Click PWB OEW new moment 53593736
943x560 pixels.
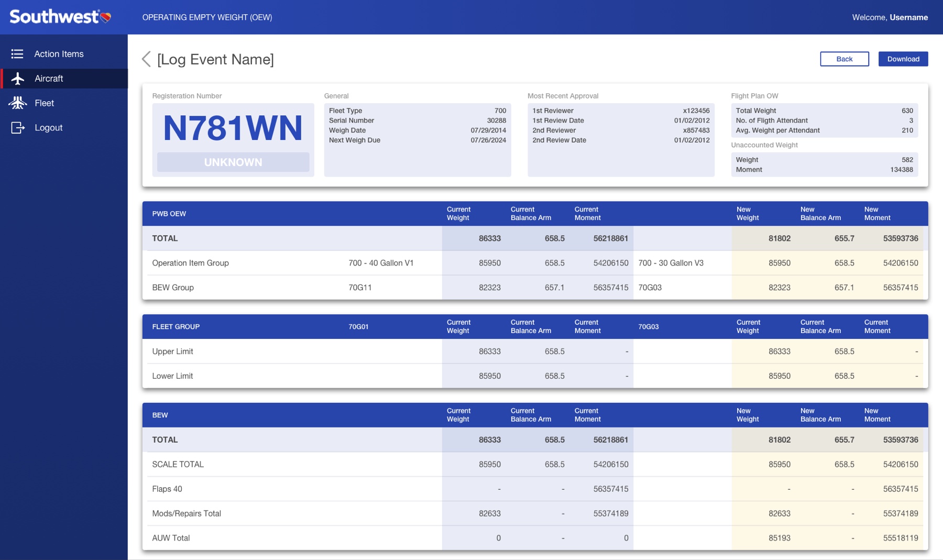tap(901, 238)
